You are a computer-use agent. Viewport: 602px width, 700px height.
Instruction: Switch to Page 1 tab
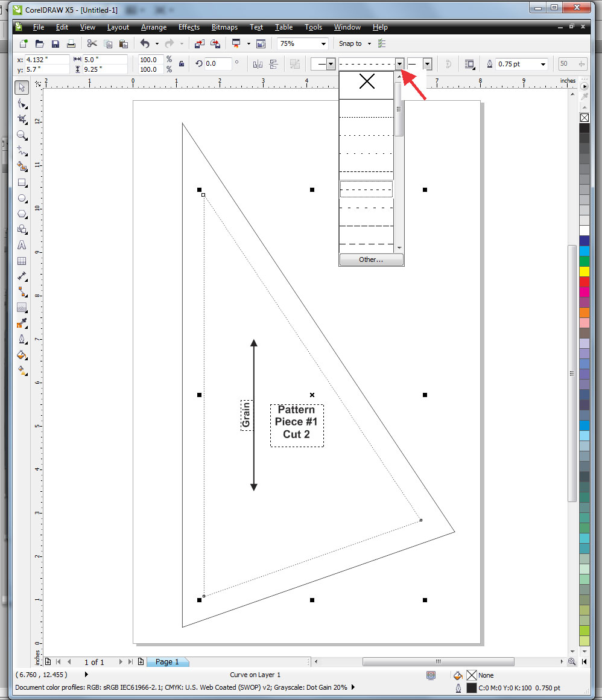tap(168, 662)
